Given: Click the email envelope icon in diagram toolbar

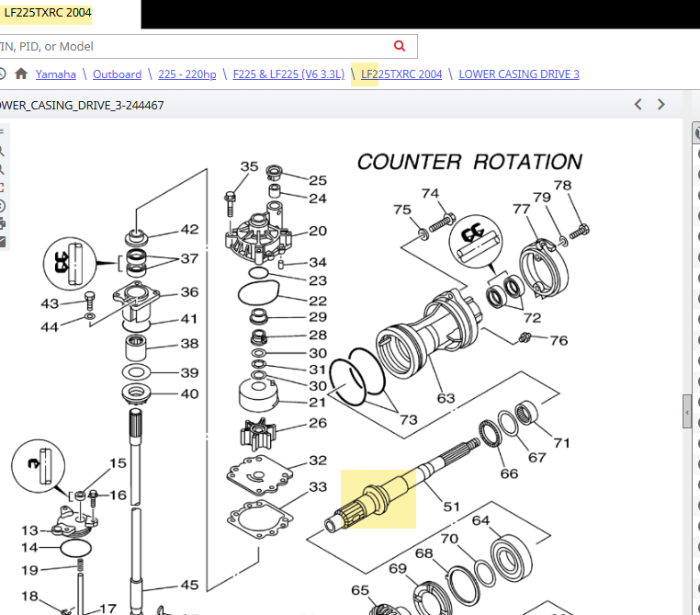Looking at the screenshot, I should point(2,242).
